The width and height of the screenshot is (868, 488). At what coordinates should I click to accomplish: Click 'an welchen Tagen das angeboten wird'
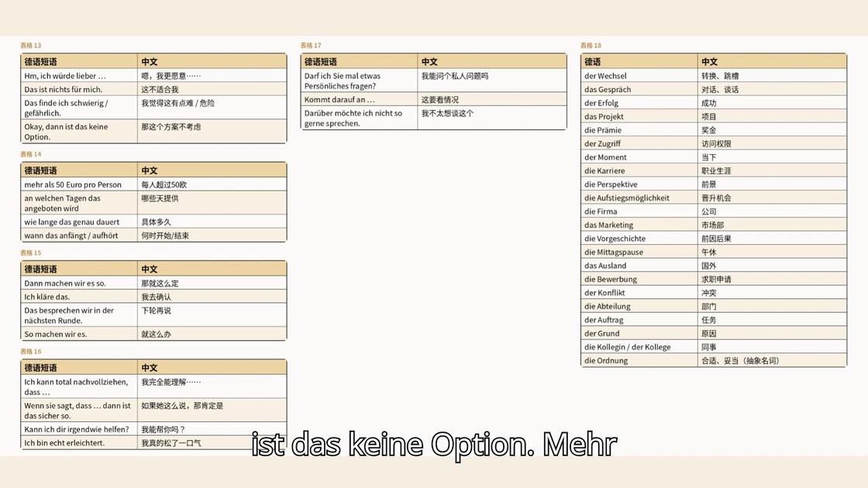coord(62,203)
